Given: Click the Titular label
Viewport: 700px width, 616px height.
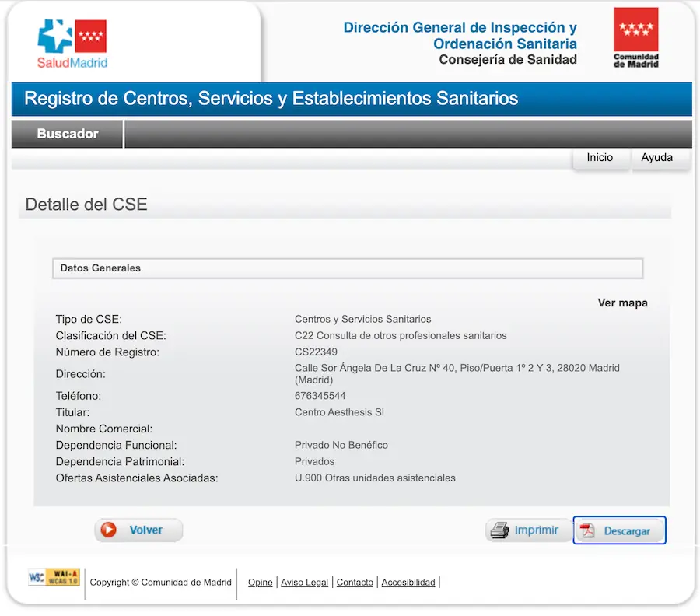Looking at the screenshot, I should (73, 412).
